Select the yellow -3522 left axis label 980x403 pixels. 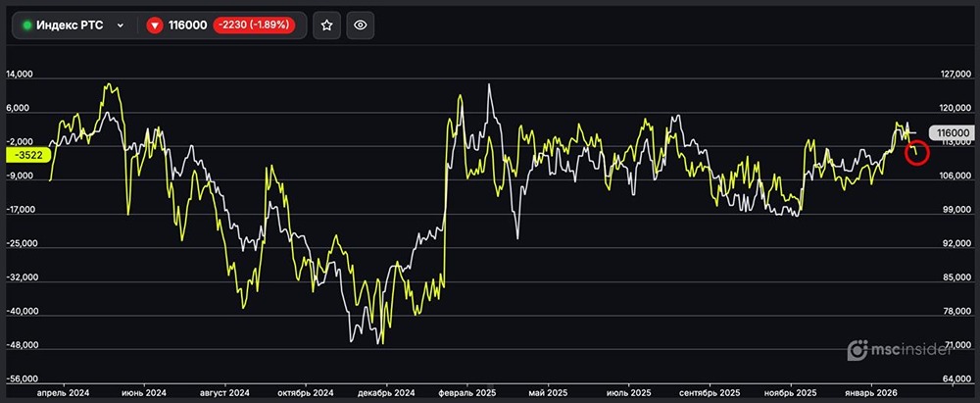coord(25,154)
